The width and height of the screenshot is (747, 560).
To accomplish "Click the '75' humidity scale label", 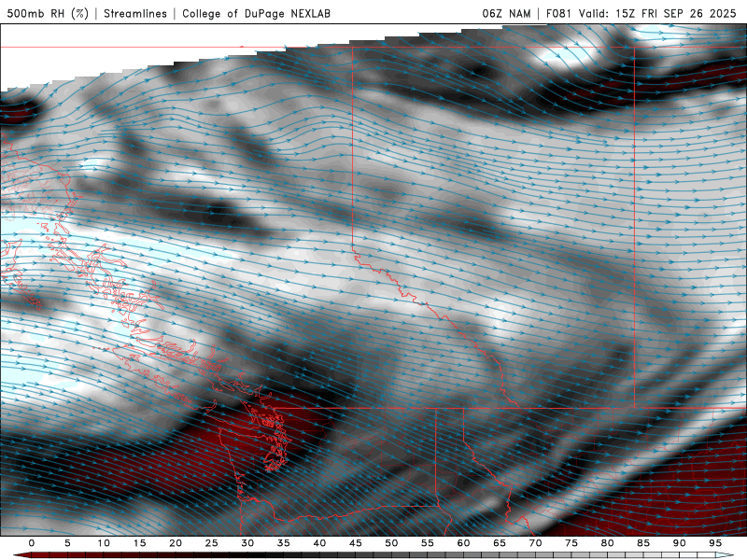I will [571, 543].
